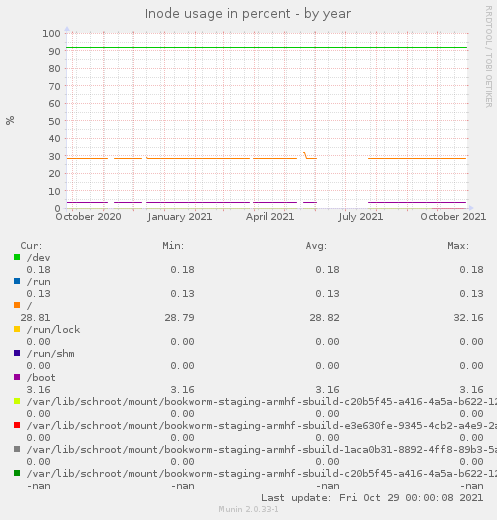Click the graph title 'Inode usage in percent - by year'
This screenshot has width=497, height=520.
point(248,14)
